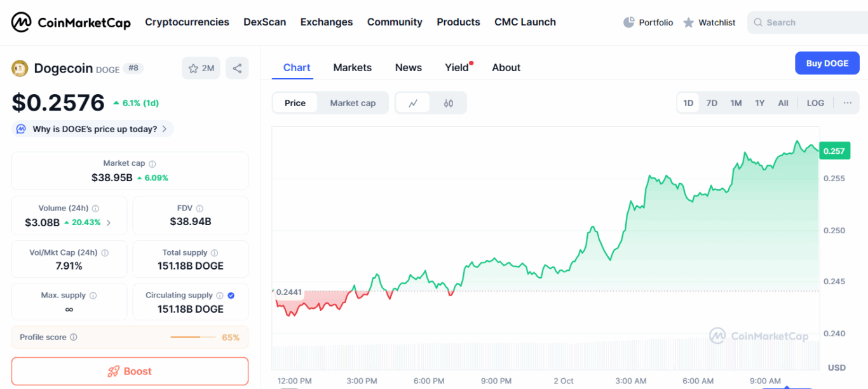Enable LOG scale on chart
868x389 pixels.
coord(815,103)
